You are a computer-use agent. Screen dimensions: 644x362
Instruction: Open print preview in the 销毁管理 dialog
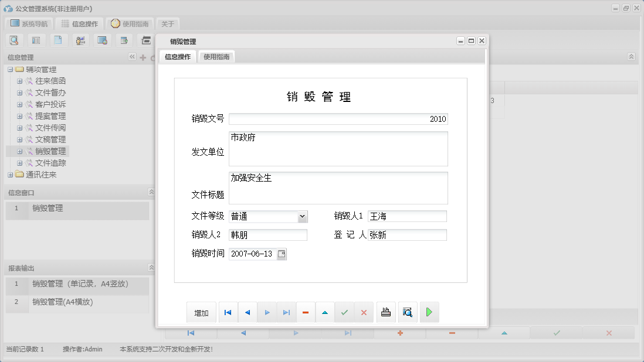pyautogui.click(x=407, y=312)
